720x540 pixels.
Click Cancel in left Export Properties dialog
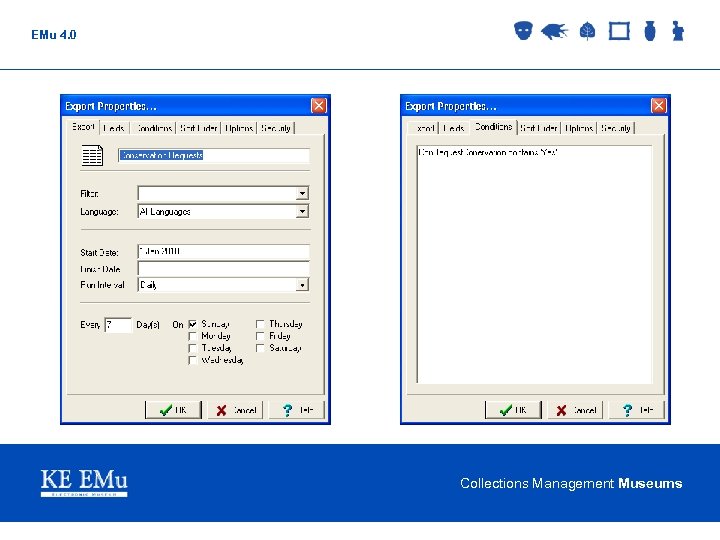click(x=236, y=410)
